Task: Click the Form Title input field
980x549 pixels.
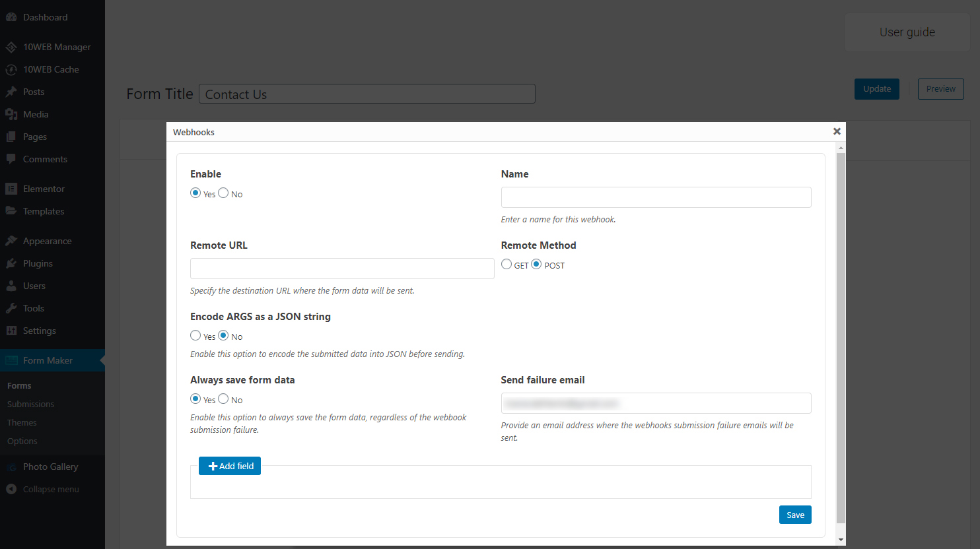Action: coord(367,94)
